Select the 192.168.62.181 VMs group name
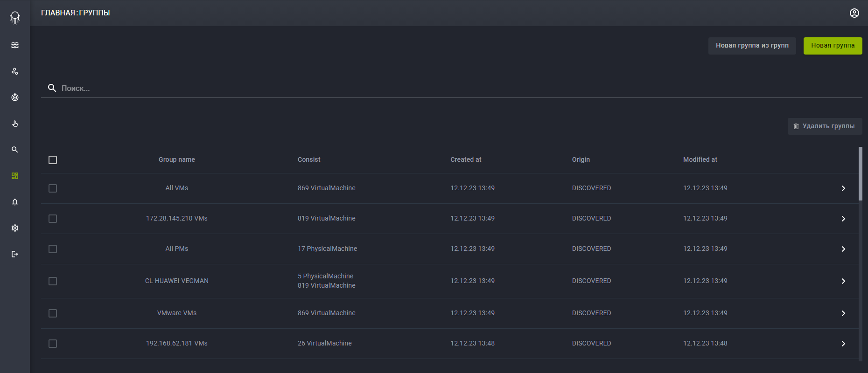 [x=177, y=343]
